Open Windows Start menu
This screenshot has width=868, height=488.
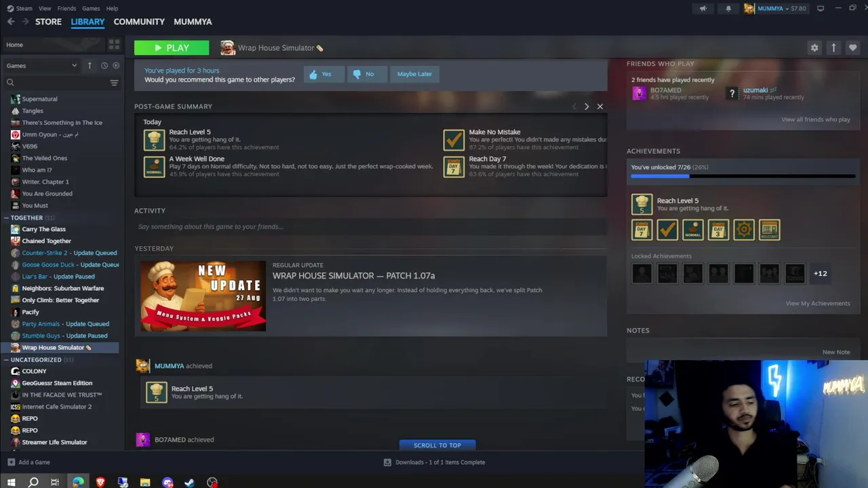[x=11, y=483]
